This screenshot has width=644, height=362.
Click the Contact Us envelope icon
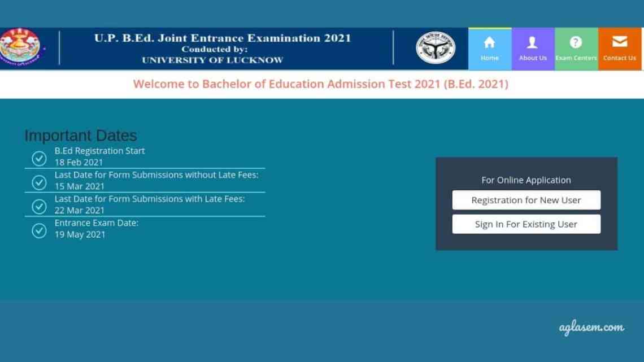620,40
